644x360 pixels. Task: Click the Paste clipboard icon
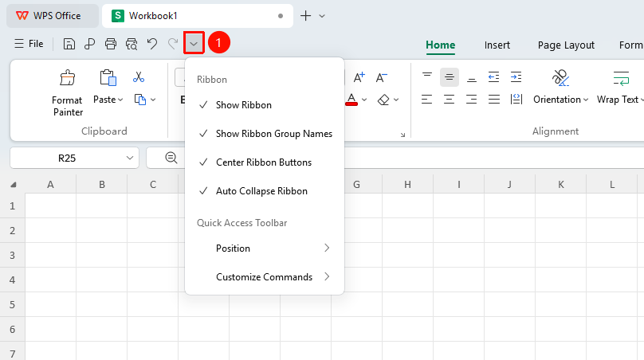tap(108, 77)
